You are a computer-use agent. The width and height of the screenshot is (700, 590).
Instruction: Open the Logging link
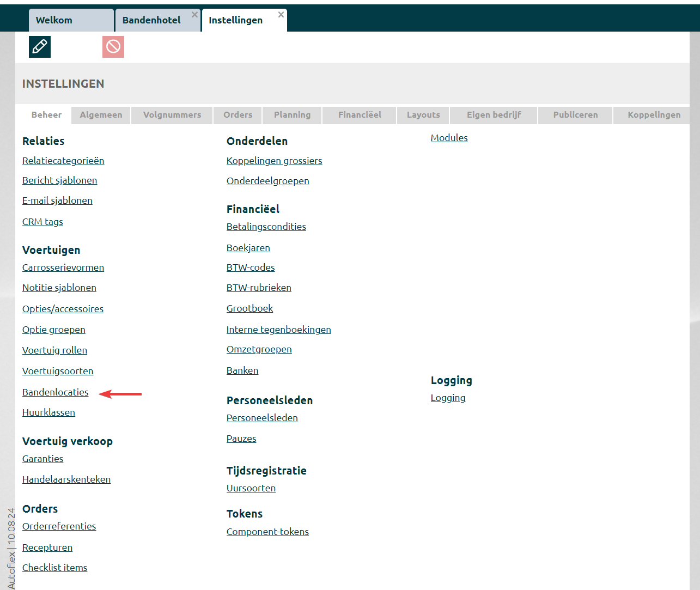[448, 398]
